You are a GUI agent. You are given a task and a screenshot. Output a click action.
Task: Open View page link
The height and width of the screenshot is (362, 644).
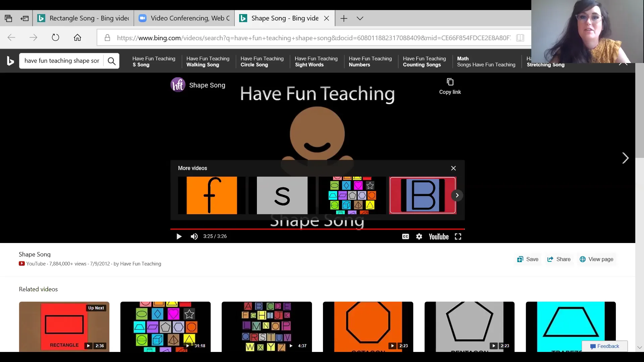(x=597, y=259)
